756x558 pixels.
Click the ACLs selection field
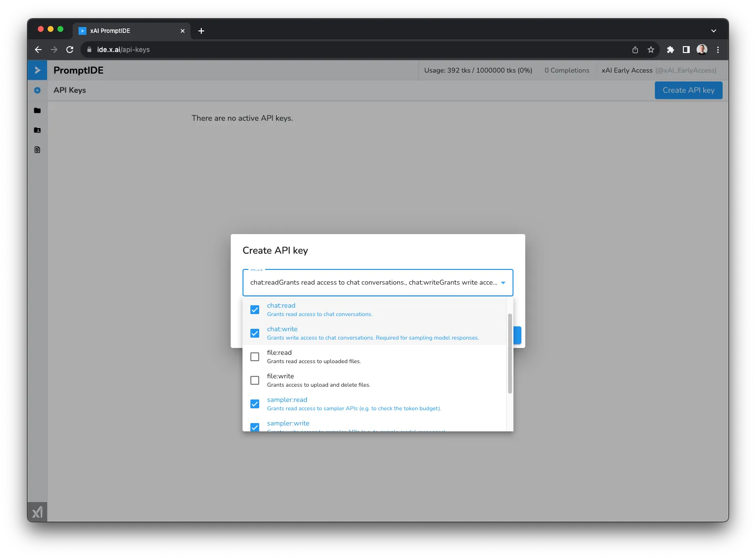pyautogui.click(x=378, y=283)
